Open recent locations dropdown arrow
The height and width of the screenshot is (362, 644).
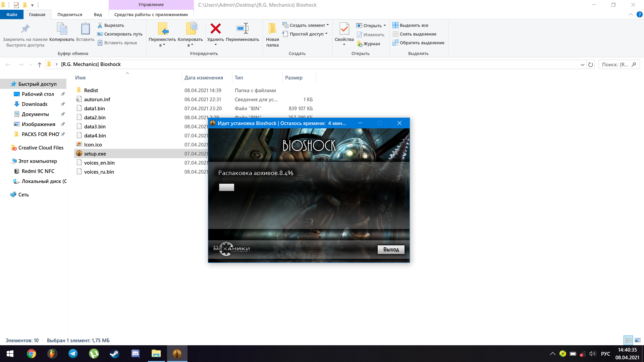(31, 64)
